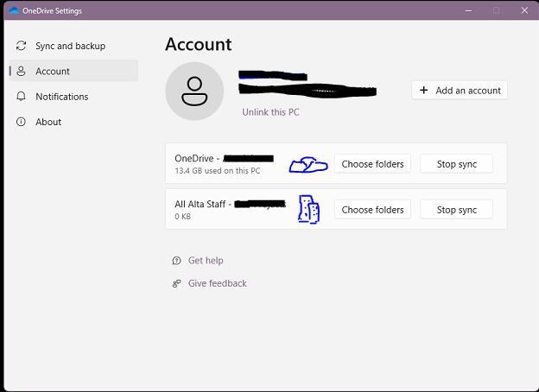Screen dimensions: 539x392
Task: Click the 'All Alta Staff' library name
Action: click(x=200, y=204)
